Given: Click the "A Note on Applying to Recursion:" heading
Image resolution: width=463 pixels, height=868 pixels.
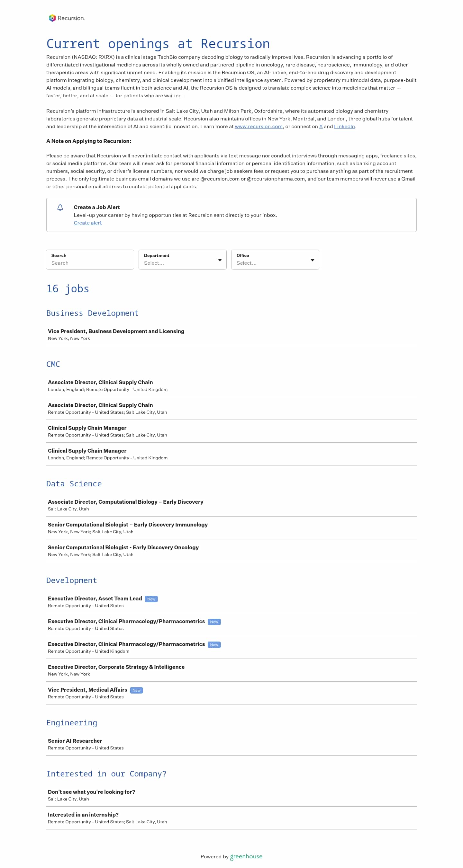Looking at the screenshot, I should pyautogui.click(x=89, y=141).
